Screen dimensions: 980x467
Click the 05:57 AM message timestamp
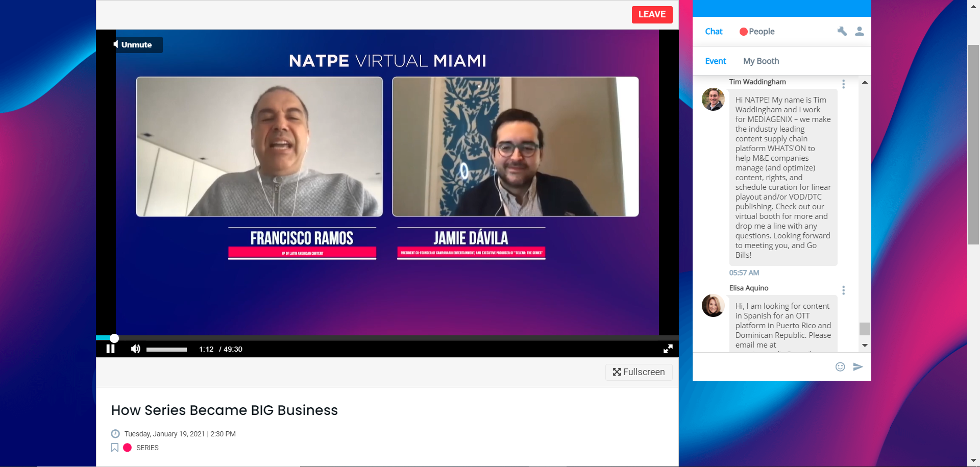[x=744, y=273]
